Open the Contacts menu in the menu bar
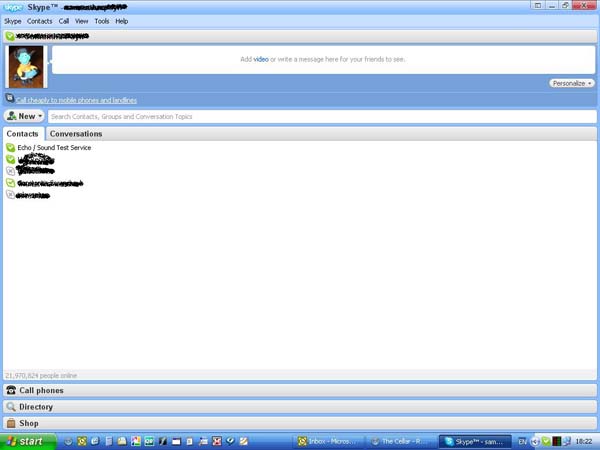 39,21
